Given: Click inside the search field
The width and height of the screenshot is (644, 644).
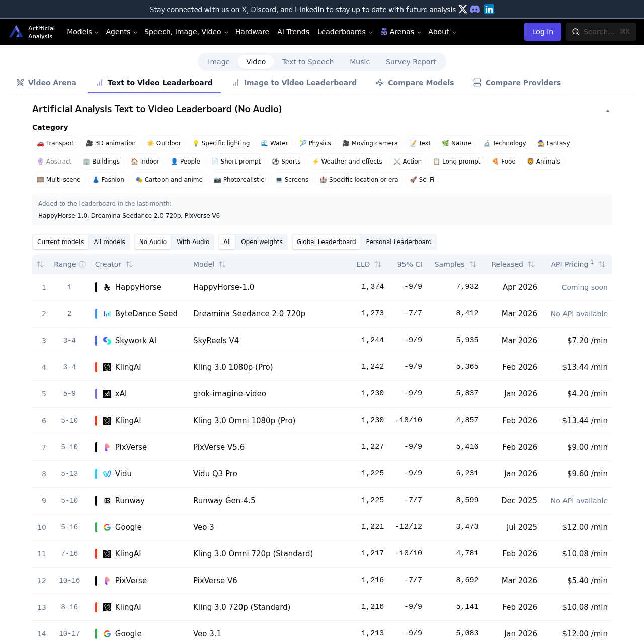Looking at the screenshot, I should [600, 32].
